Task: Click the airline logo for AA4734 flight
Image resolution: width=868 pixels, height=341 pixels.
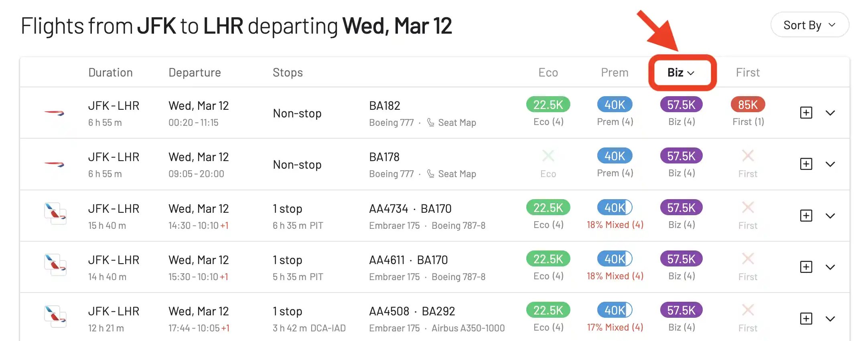Action: click(55, 214)
